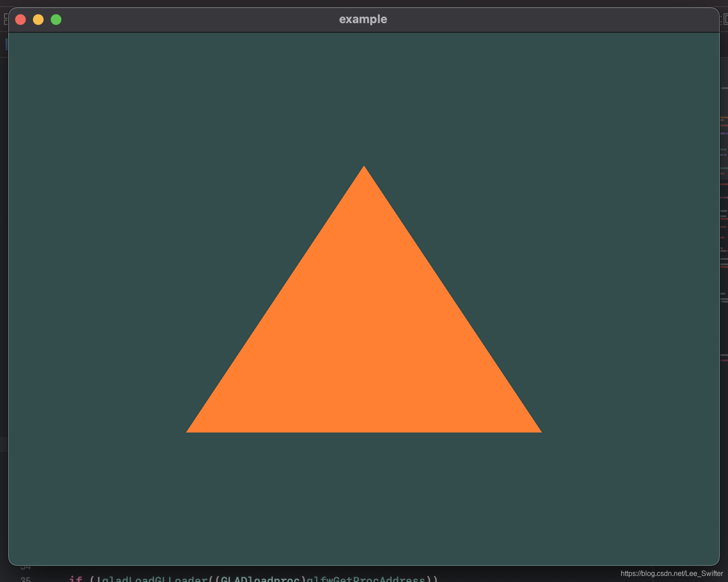Minimize the example window with the yellow button

coord(38,20)
